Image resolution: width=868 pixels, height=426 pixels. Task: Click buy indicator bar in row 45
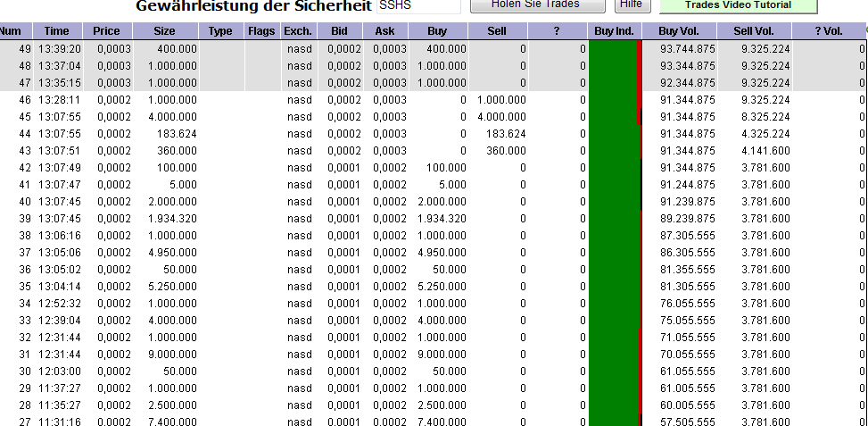615,117
